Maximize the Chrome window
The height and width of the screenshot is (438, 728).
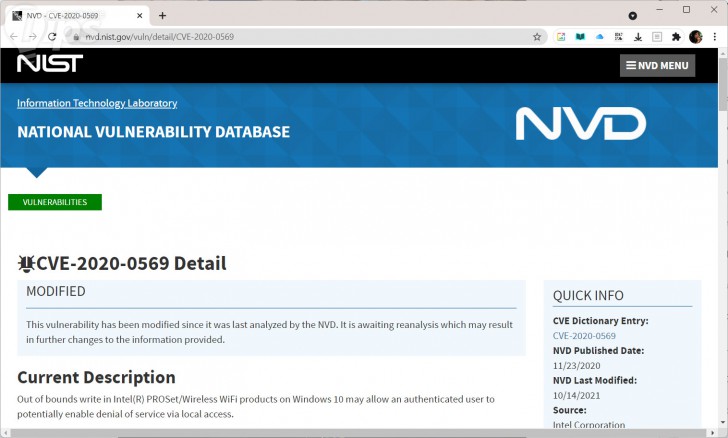coord(686,10)
